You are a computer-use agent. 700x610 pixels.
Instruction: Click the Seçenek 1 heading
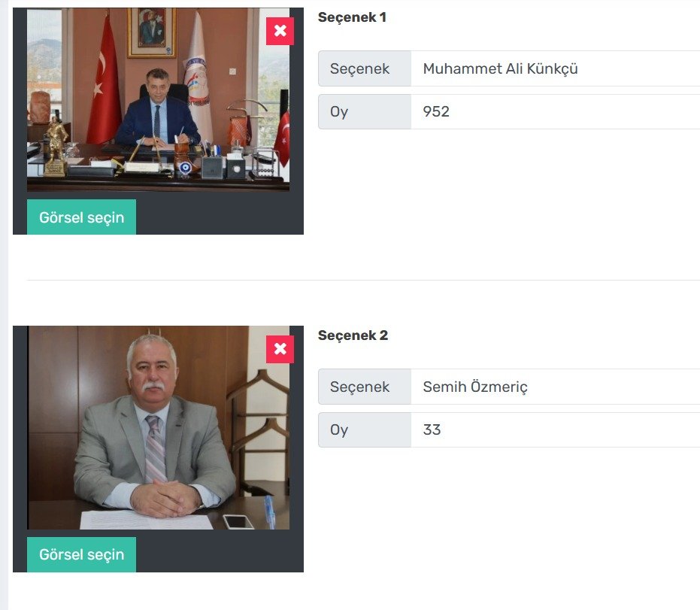pyautogui.click(x=352, y=17)
